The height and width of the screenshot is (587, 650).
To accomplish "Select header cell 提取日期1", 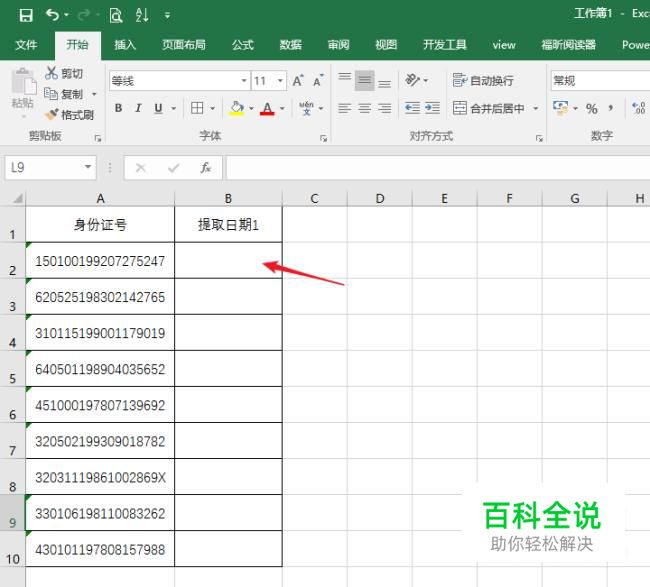I will (x=228, y=225).
